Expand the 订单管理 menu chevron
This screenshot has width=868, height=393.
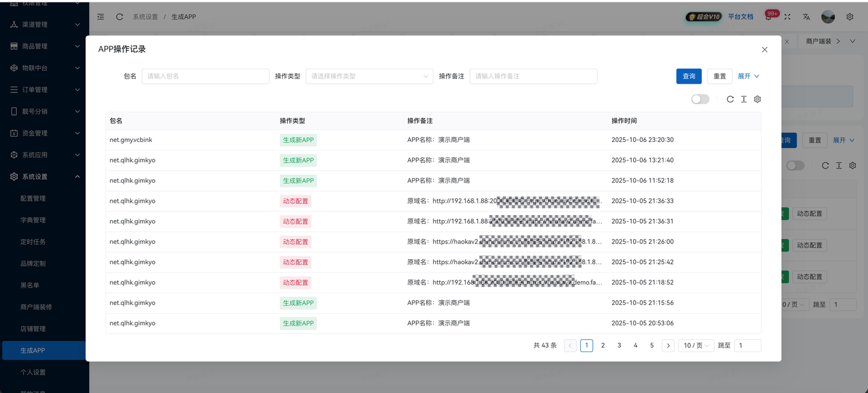77,90
